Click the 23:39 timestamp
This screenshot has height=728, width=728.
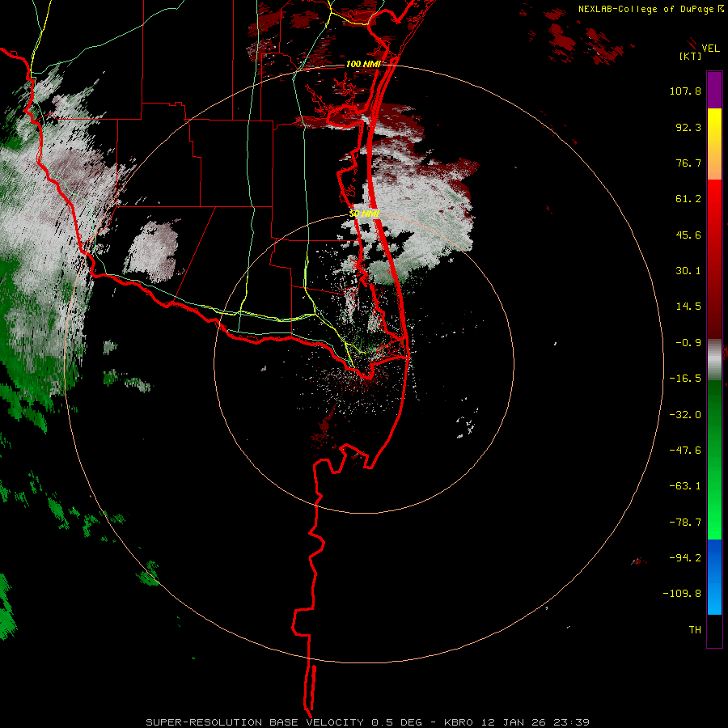tap(571, 722)
